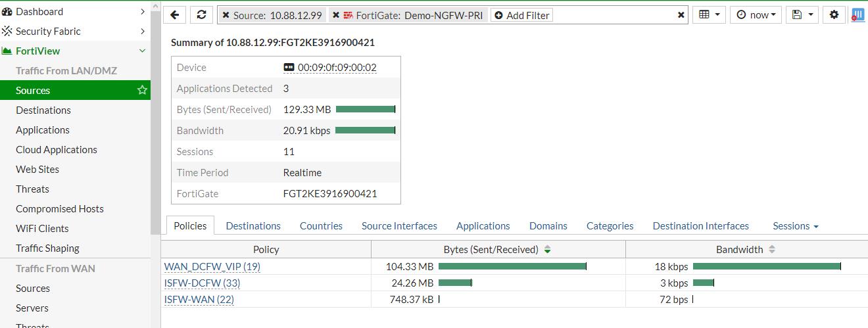Select the Policies tab
The image size is (868, 328).
(x=190, y=225)
